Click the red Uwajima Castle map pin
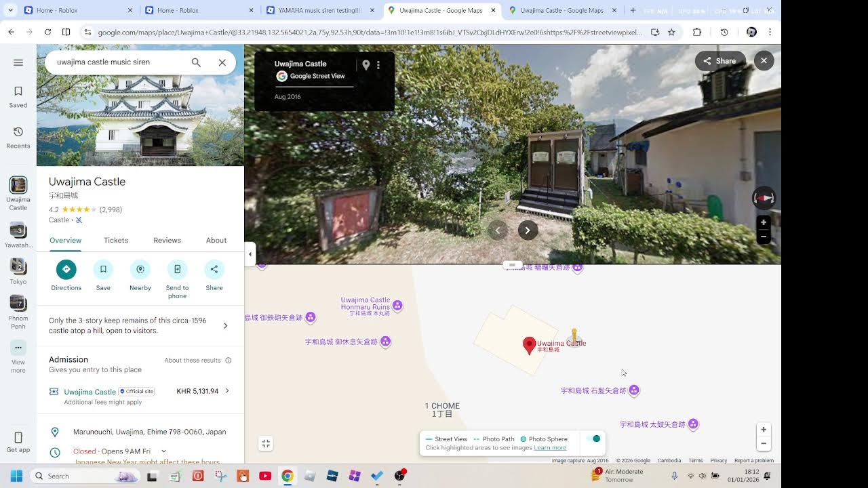This screenshot has height=488, width=868. pyautogui.click(x=530, y=346)
